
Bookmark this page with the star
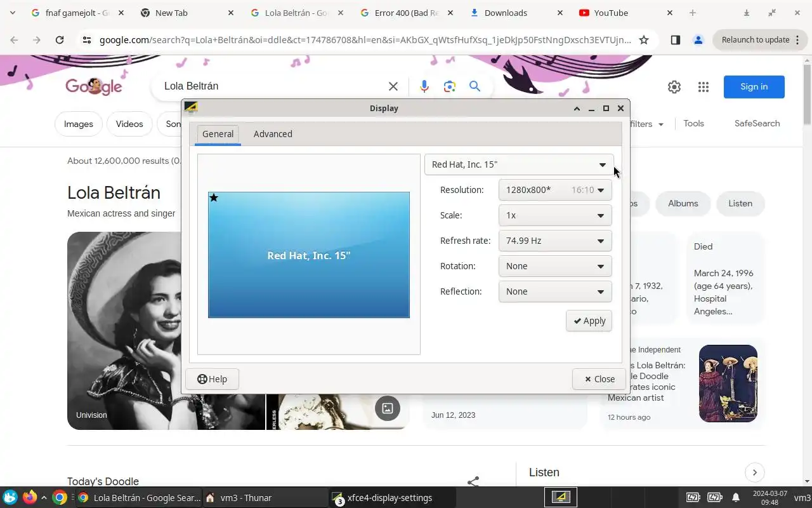[644, 40]
